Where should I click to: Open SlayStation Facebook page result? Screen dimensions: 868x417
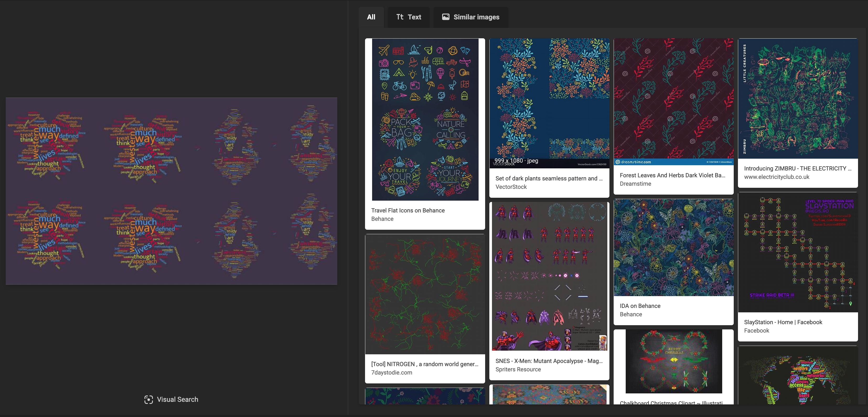click(x=783, y=322)
